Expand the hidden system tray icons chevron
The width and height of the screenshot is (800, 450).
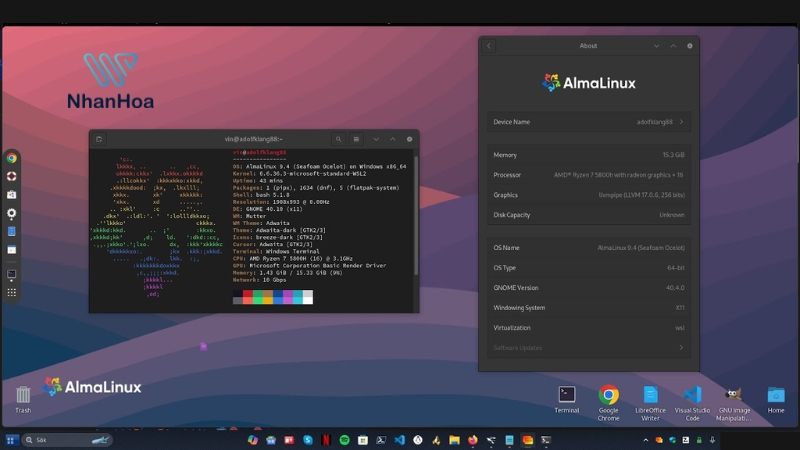pyautogui.click(x=645, y=440)
